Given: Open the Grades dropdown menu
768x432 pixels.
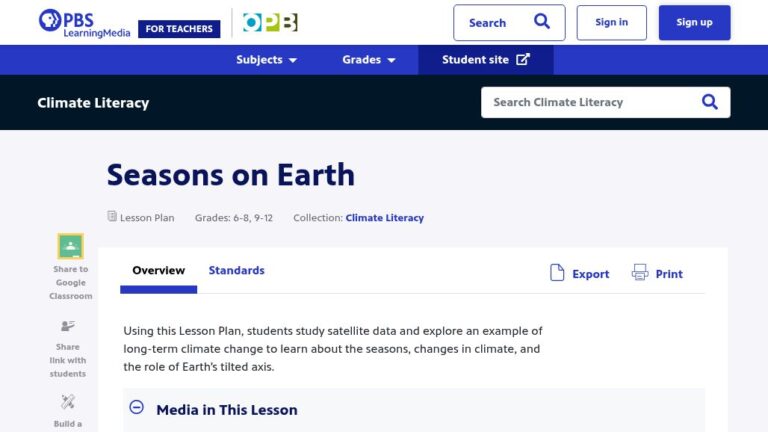Looking at the screenshot, I should coord(369,60).
